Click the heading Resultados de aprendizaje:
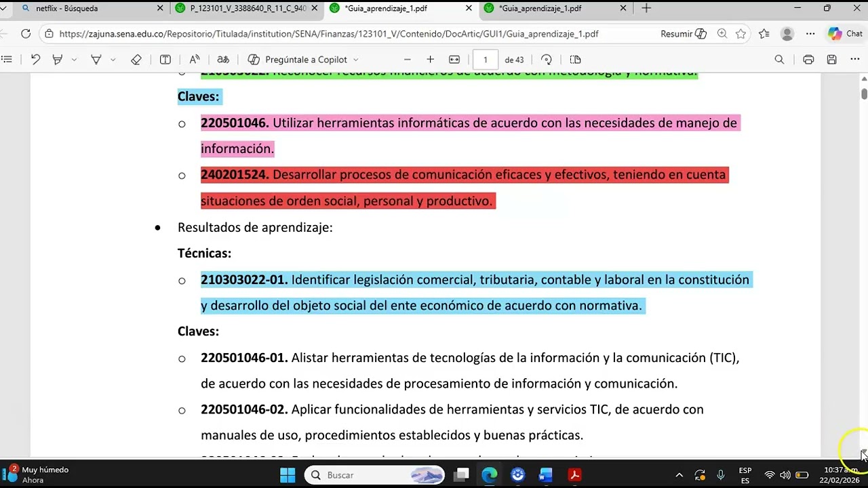Image resolution: width=868 pixels, height=488 pixels. click(x=255, y=227)
